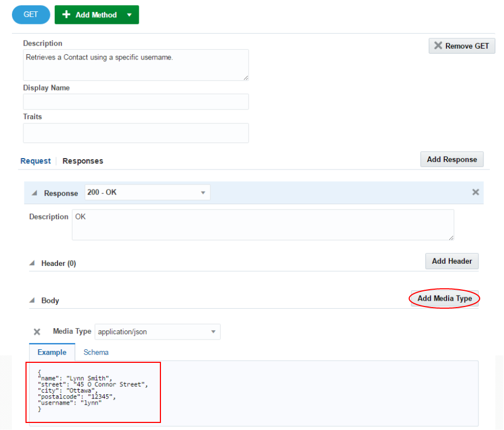Click inside the JSON example editor
The height and width of the screenshot is (430, 504).
point(254,393)
